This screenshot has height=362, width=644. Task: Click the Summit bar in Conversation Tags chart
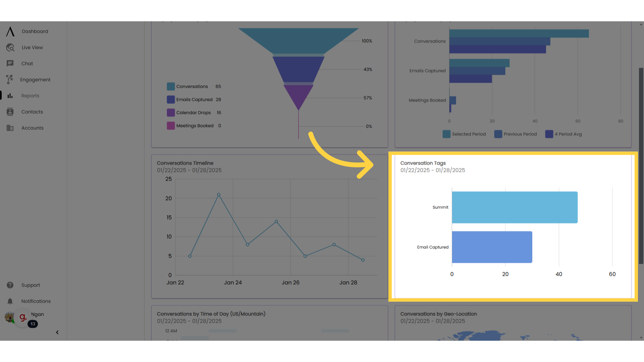point(515,207)
